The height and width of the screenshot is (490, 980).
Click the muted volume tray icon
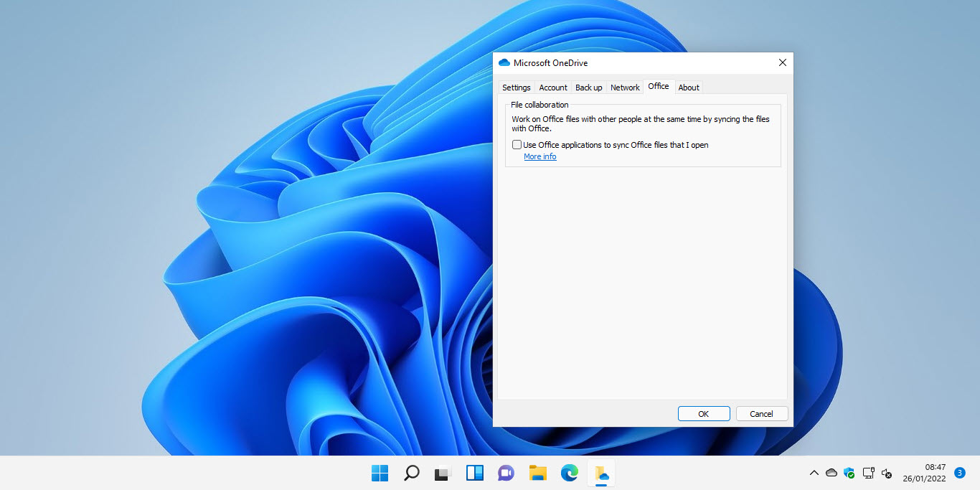pyautogui.click(x=887, y=473)
